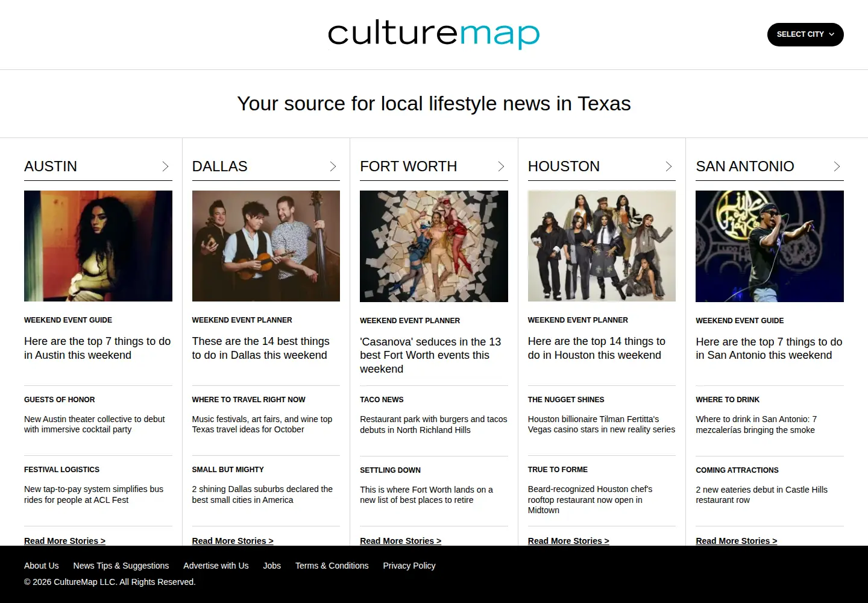Viewport: 868px width, 603px height.
Task: Open Fort Worth best places to retire story
Action: 426,495
